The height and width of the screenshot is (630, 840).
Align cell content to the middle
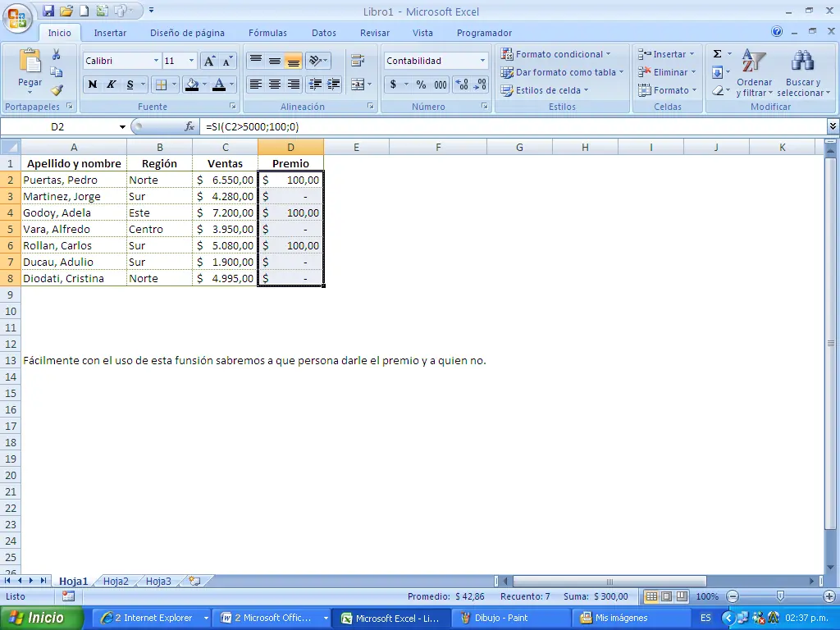275,61
